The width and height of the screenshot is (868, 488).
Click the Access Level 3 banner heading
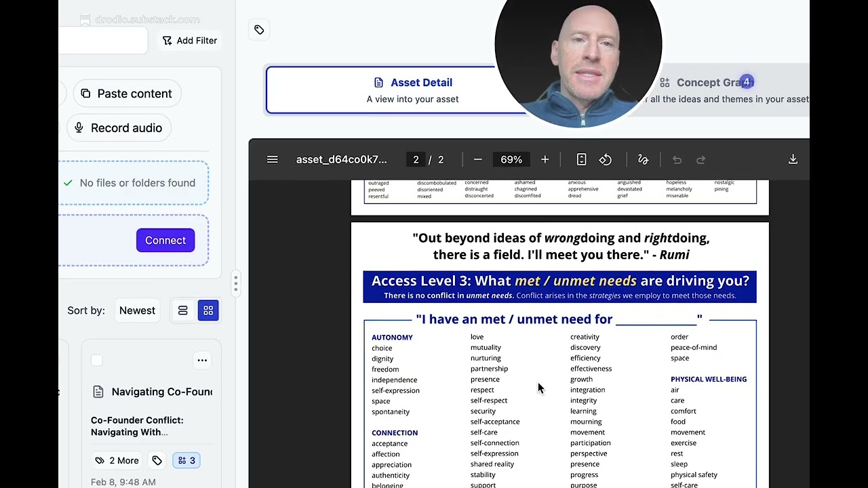(560, 281)
